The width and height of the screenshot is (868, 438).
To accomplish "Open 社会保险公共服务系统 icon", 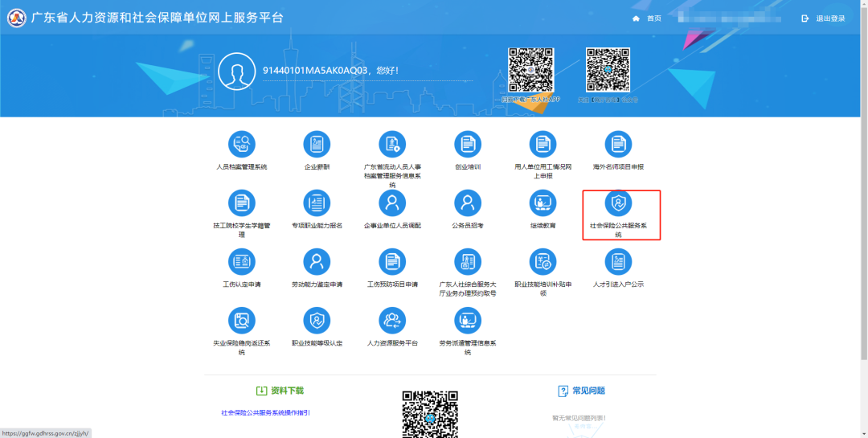I will point(618,203).
